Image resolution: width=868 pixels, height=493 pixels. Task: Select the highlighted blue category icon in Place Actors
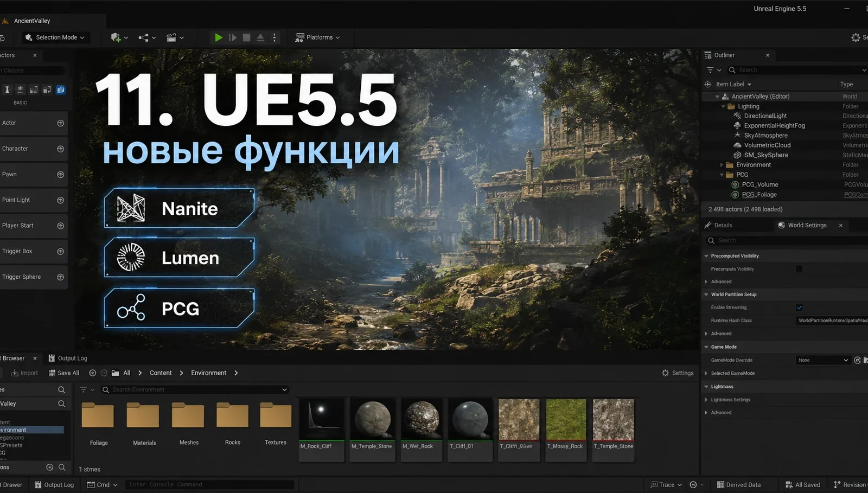pos(61,89)
